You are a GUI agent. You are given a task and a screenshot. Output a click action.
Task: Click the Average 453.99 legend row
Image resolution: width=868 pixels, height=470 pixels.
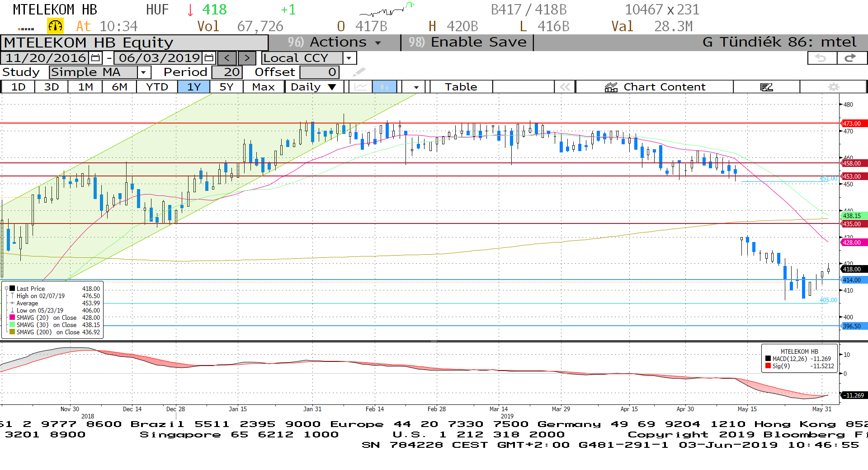point(54,303)
